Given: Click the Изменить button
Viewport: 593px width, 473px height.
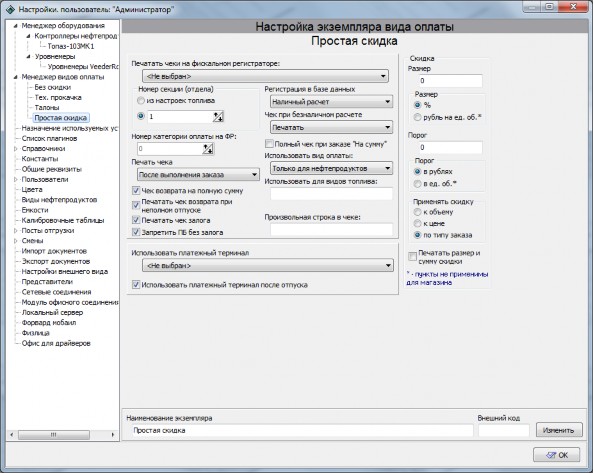Looking at the screenshot, I should click(559, 430).
